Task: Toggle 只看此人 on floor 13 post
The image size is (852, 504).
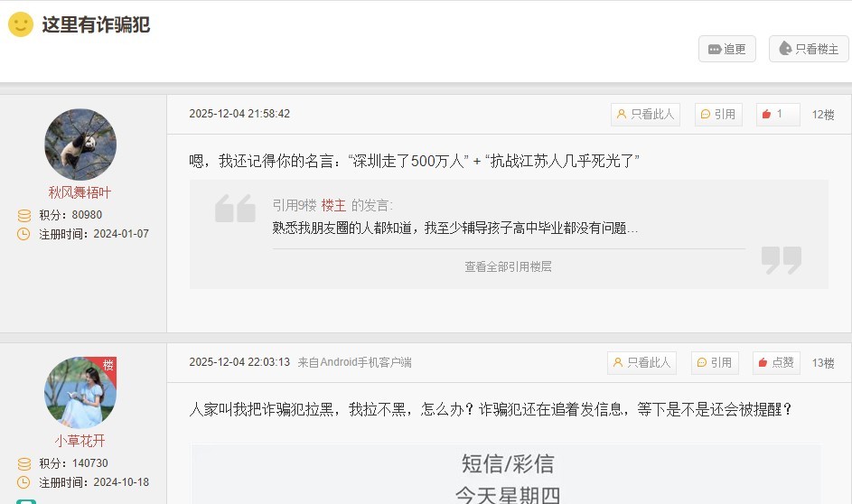Action: pyautogui.click(x=641, y=362)
